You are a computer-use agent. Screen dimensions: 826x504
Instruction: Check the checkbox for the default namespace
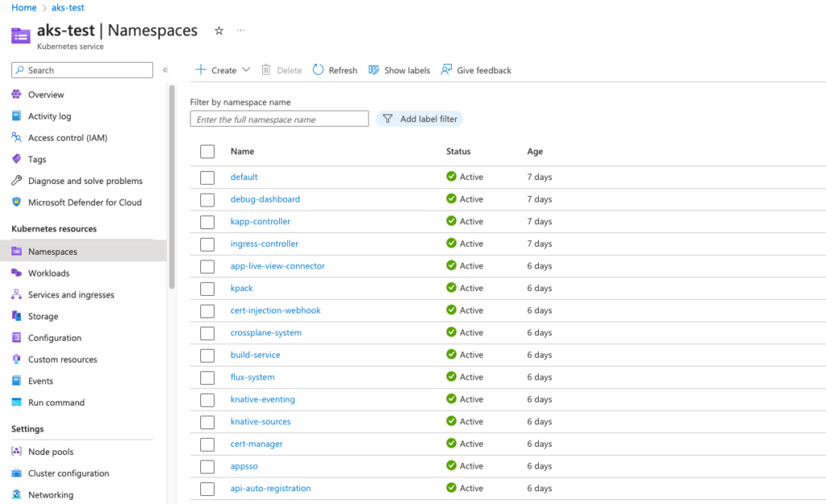click(x=207, y=177)
